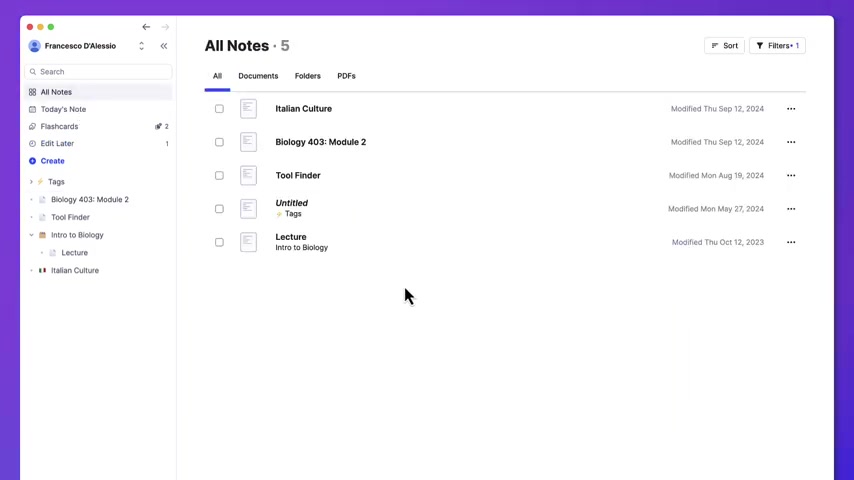Select Lecture under Intro to Biology in sidebar
854x480 pixels.
pyautogui.click(x=75, y=253)
